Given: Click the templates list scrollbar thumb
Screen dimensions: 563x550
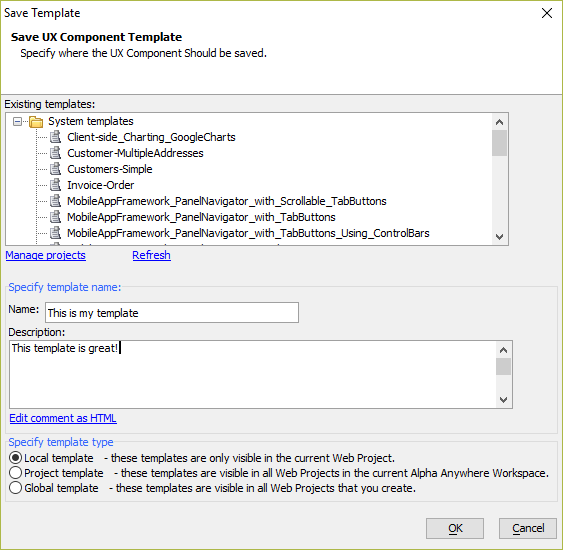Looking at the screenshot, I should point(499,143).
